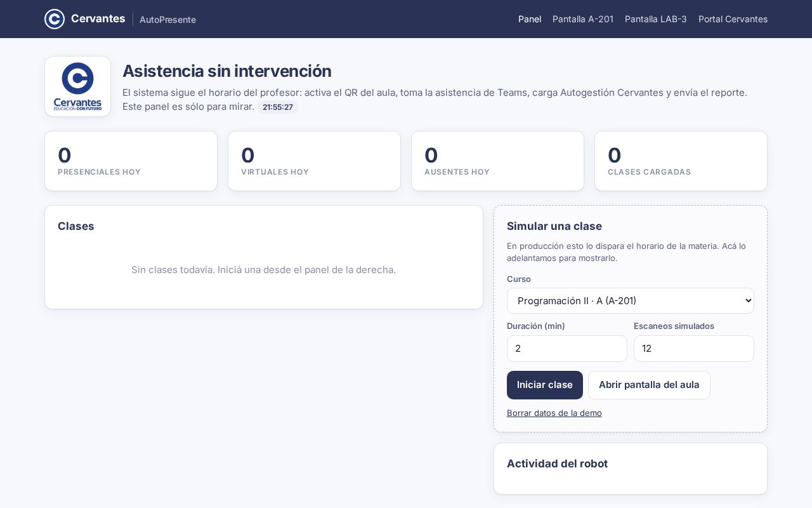Click the Asistencia sin intervención heading
The width and height of the screenshot is (812, 508).
(x=227, y=71)
